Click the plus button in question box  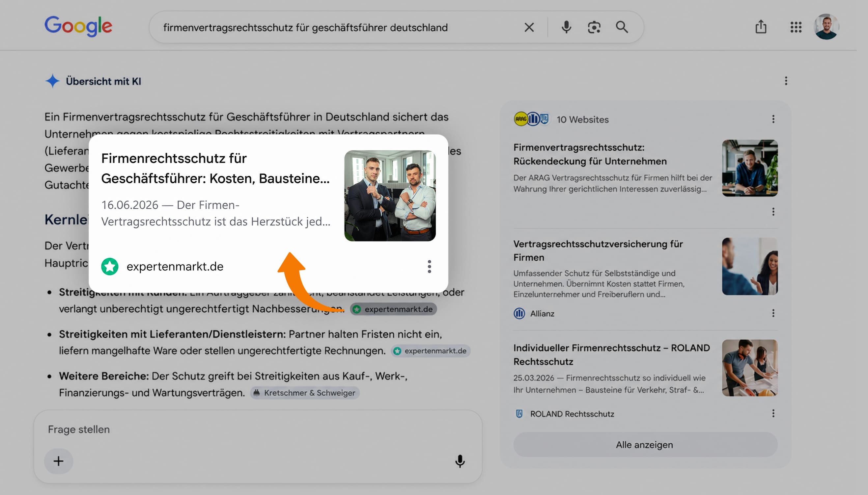pyautogui.click(x=59, y=461)
